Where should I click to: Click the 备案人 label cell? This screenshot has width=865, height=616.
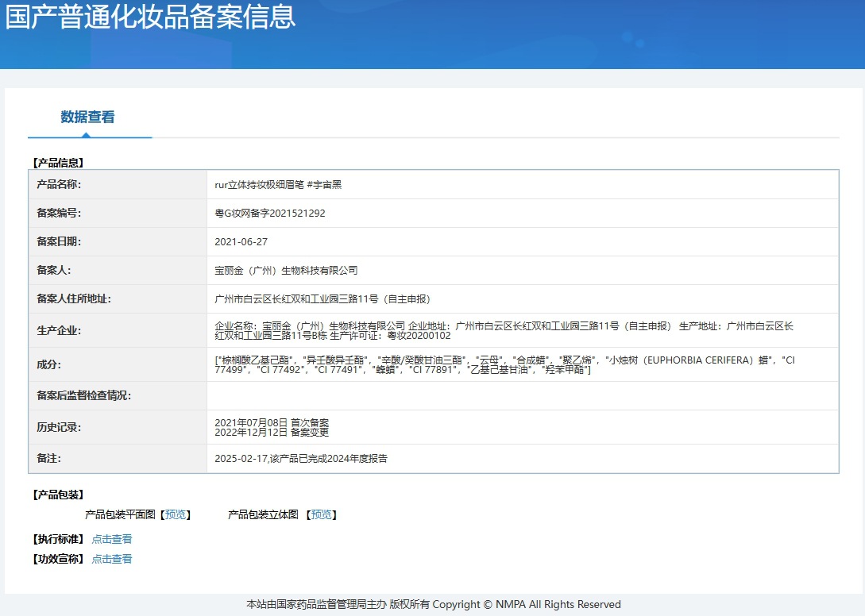pyautogui.click(x=118, y=270)
